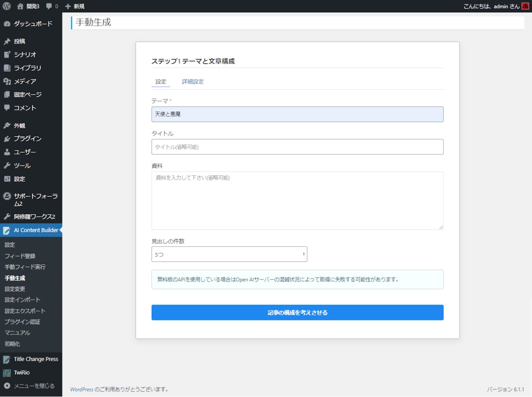532x397 pixels.
Task: Click the 阿修羅ワークス2 wrench icon
Action: 7,216
